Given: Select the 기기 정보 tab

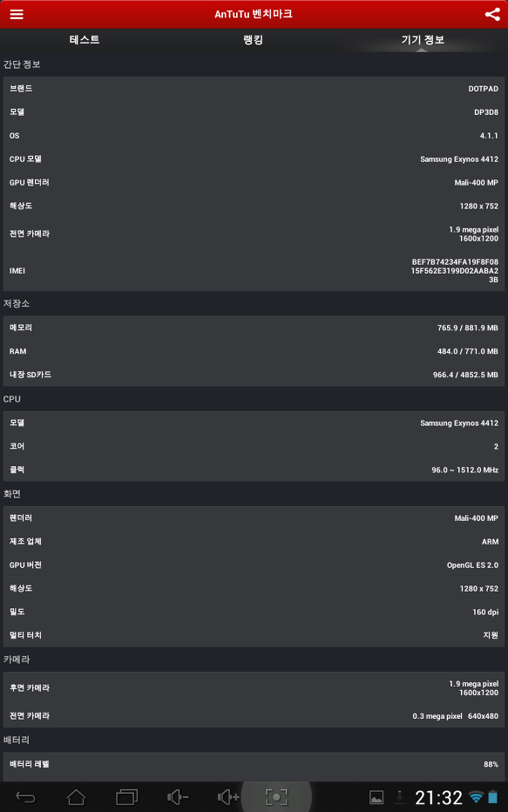Looking at the screenshot, I should point(423,40).
